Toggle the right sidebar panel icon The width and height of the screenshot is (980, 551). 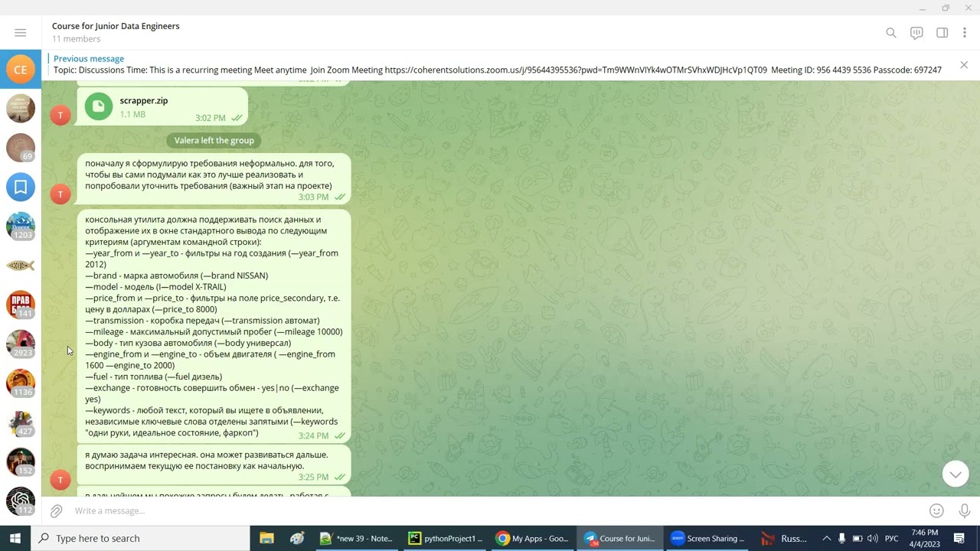[x=942, y=33]
